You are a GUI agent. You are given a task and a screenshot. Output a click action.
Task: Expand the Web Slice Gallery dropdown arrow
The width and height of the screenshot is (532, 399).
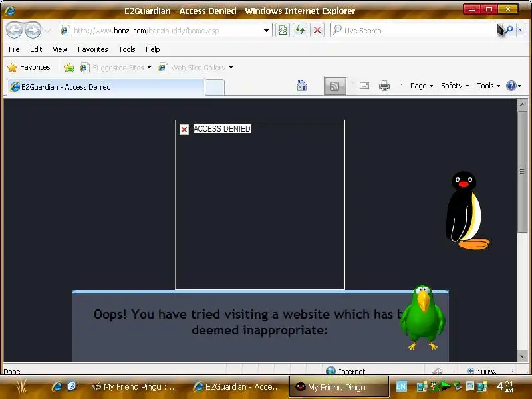(231, 68)
